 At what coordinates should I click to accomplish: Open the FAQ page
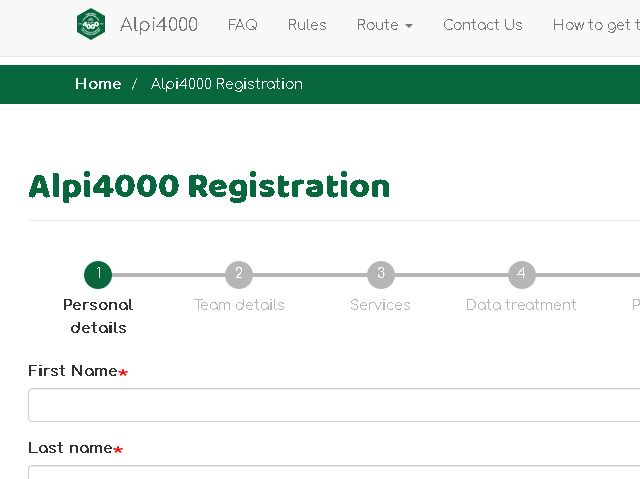pyautogui.click(x=242, y=25)
